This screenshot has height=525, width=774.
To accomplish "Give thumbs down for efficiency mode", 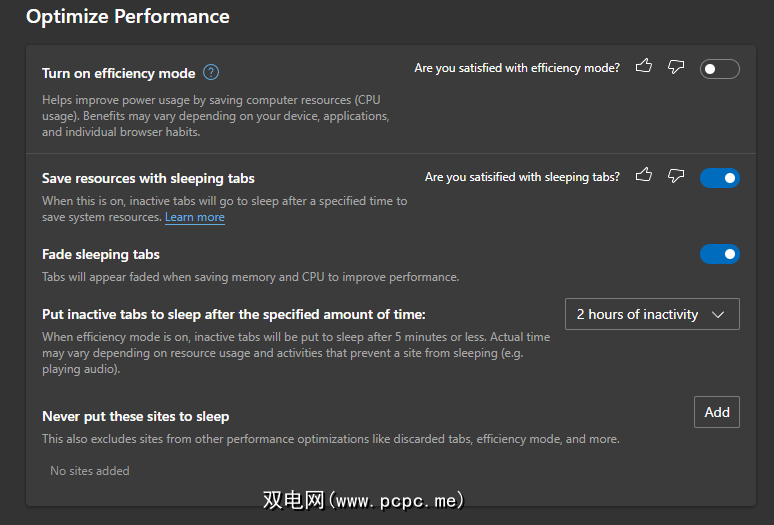I will [x=676, y=67].
